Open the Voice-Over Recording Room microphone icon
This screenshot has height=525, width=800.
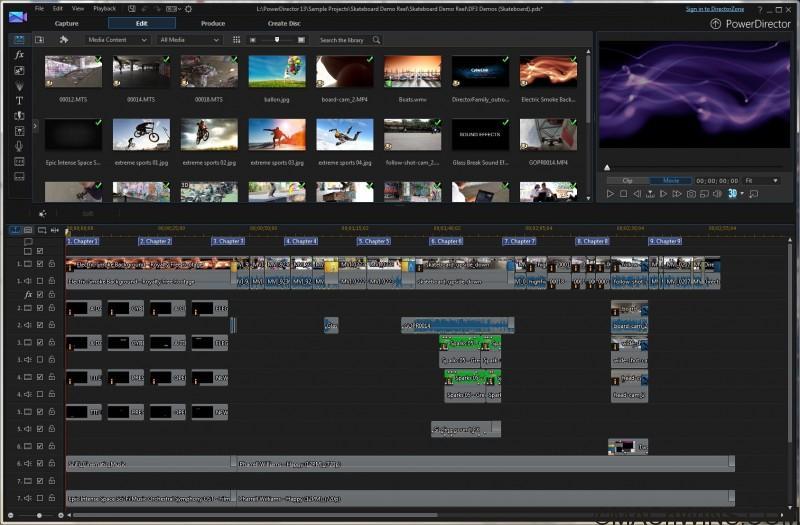pos(19,146)
